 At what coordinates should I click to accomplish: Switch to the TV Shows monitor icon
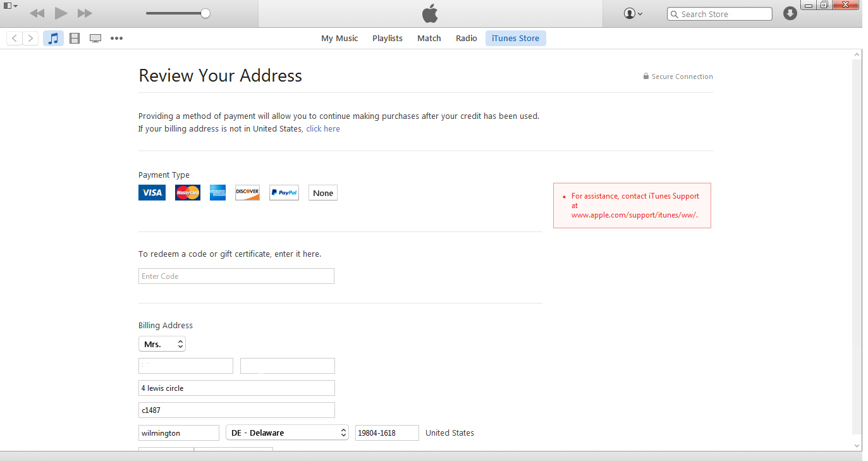(95, 39)
